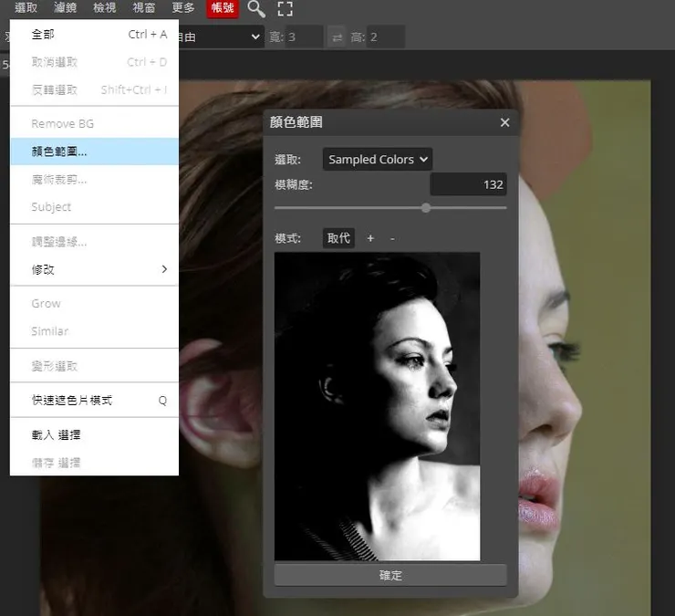
Task: Select Subject menu entry
Action: pyautogui.click(x=94, y=207)
